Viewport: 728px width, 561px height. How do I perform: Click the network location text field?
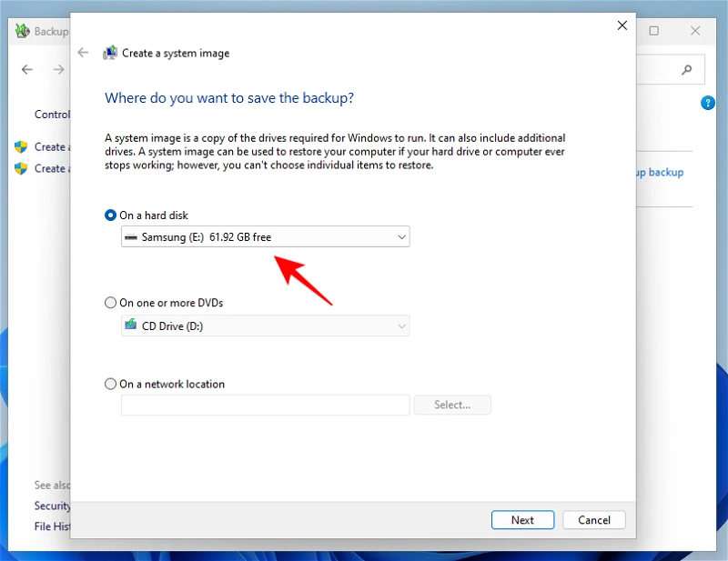click(265, 405)
